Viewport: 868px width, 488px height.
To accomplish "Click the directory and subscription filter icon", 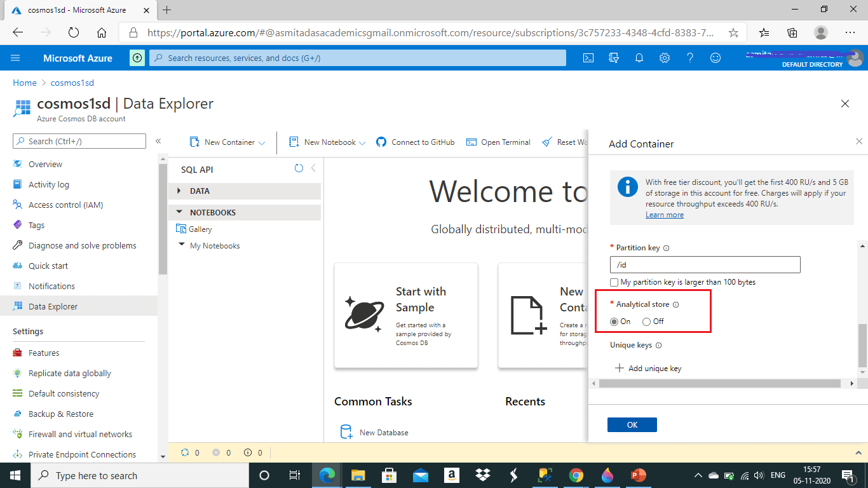I will point(614,58).
